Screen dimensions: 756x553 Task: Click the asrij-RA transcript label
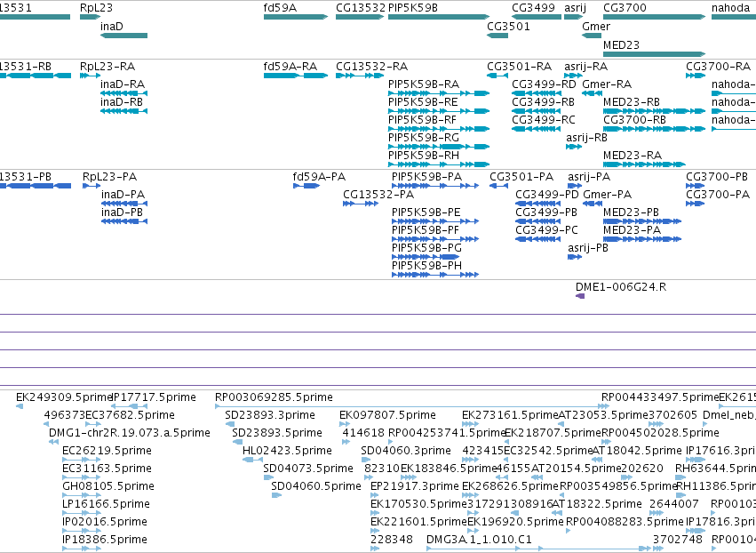click(x=585, y=67)
